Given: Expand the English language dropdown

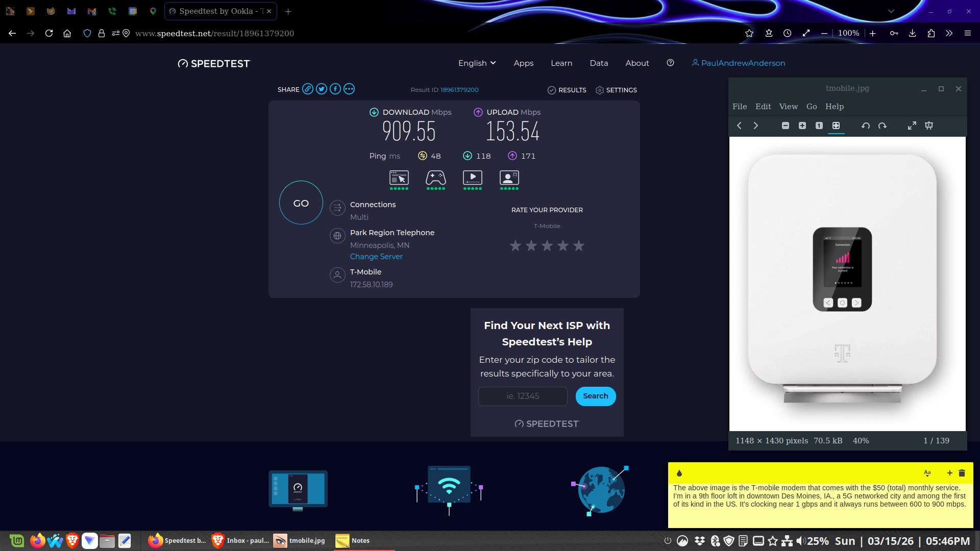Looking at the screenshot, I should (x=477, y=63).
